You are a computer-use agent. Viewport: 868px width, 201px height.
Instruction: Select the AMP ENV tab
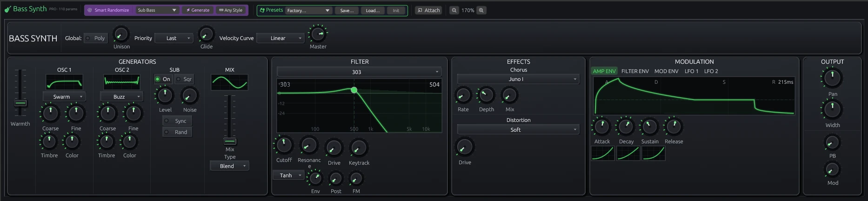click(x=604, y=71)
